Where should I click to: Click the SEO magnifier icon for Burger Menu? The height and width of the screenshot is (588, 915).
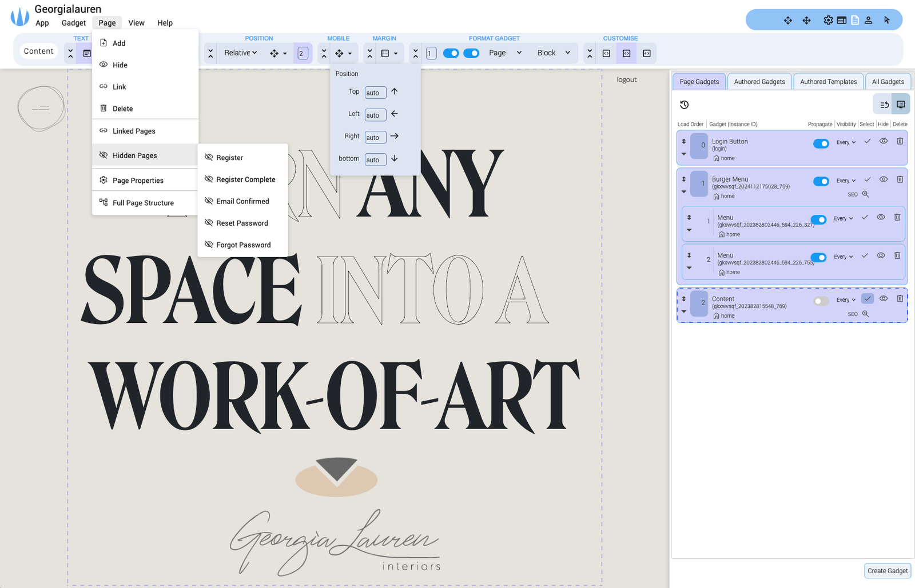coord(865,194)
